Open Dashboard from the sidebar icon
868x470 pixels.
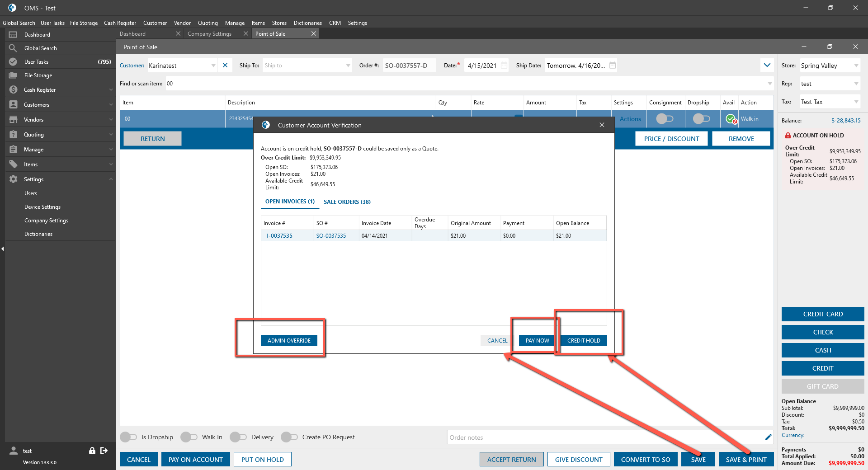click(x=13, y=35)
